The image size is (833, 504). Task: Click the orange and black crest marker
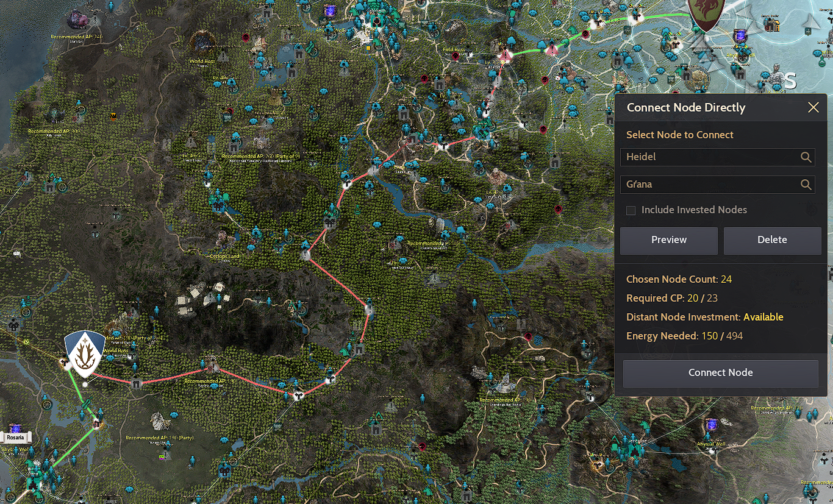113,117
